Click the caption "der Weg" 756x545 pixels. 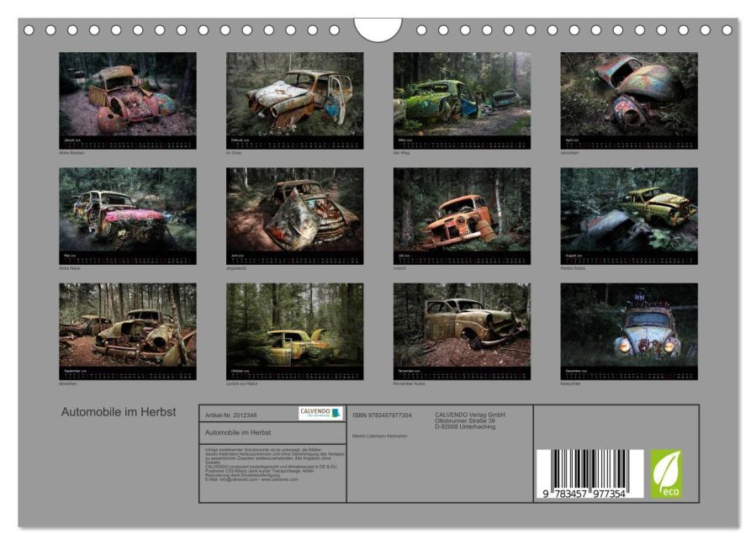click(x=401, y=153)
